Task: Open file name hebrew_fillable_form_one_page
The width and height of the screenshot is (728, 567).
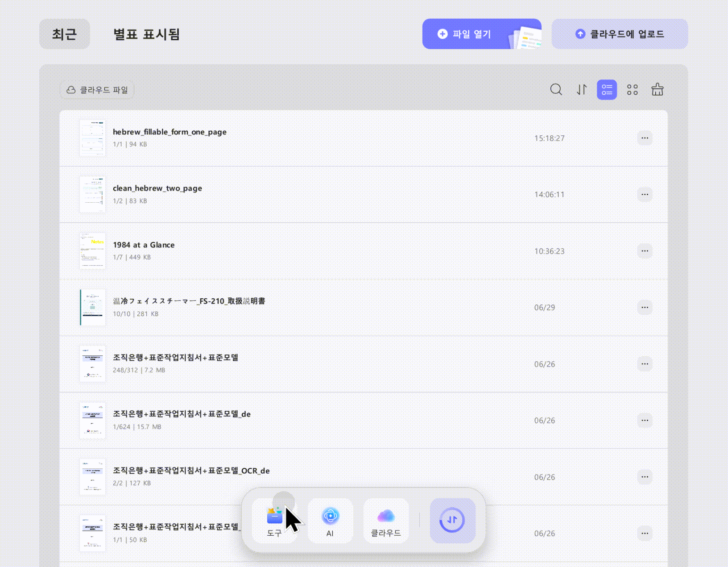Action: point(170,132)
